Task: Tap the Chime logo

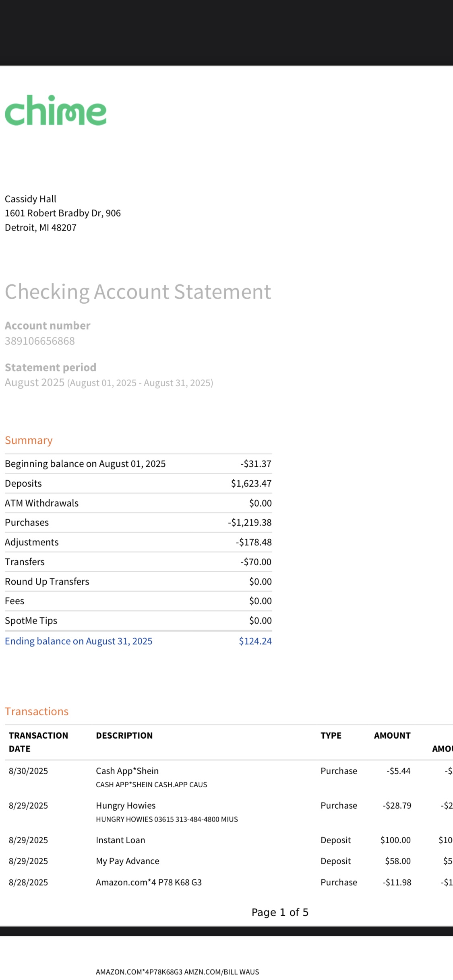Action: 56,111
